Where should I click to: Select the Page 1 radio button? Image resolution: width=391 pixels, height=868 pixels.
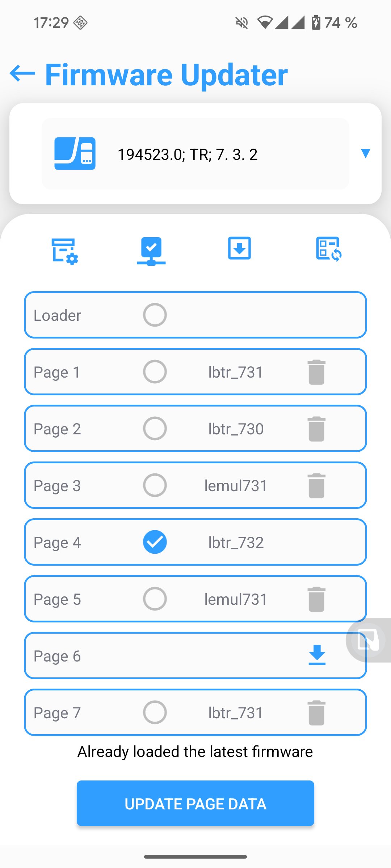[155, 372]
